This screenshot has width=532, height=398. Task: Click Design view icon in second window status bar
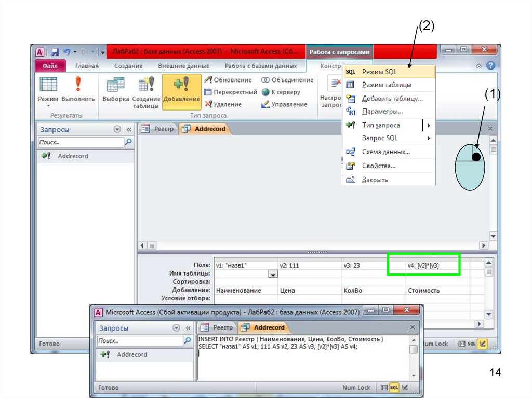pyautogui.click(x=405, y=388)
